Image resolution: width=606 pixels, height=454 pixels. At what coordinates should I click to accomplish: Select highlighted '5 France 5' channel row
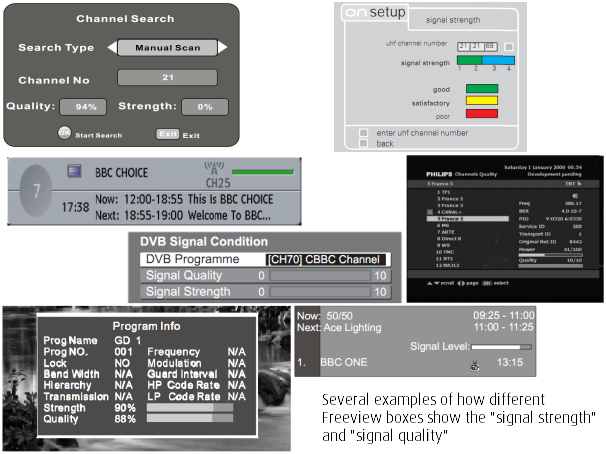pos(467,219)
